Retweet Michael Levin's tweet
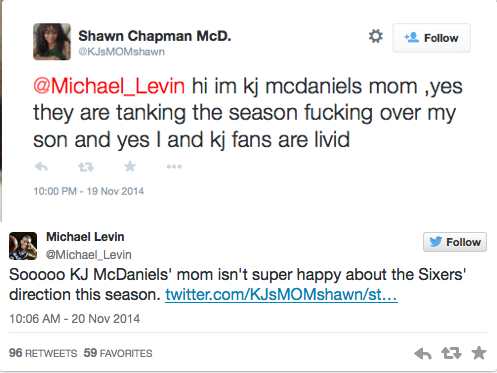 point(451,353)
